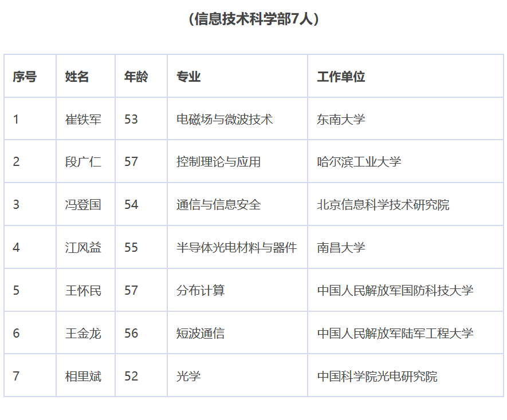Image resolution: width=507 pixels, height=420 pixels.
Task: Select the name 崔铁军
Action: click(x=83, y=119)
